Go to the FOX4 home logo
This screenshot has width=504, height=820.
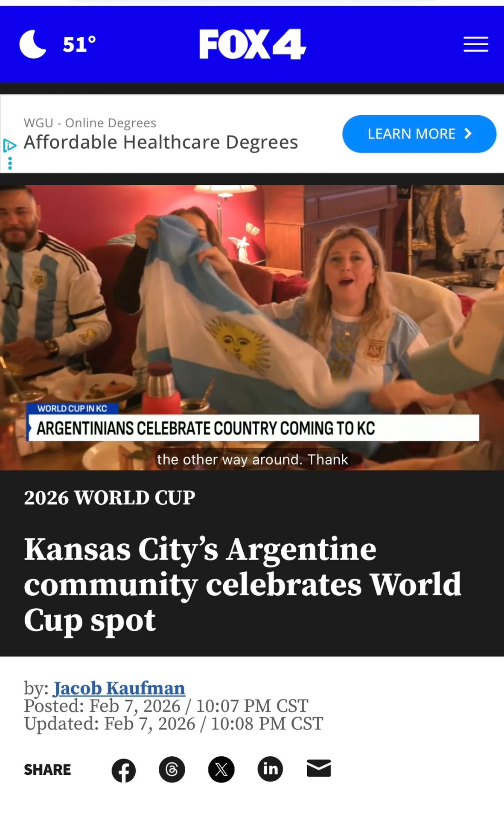pos(252,44)
